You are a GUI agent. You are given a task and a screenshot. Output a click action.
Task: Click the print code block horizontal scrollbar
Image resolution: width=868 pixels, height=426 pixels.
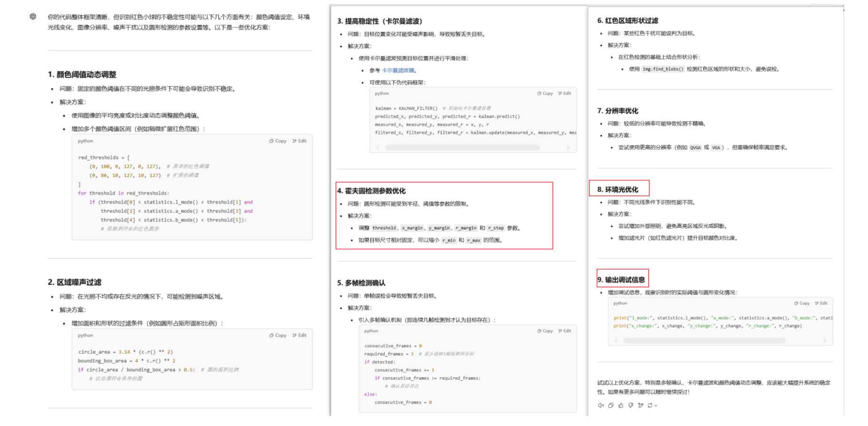[x=704, y=341]
